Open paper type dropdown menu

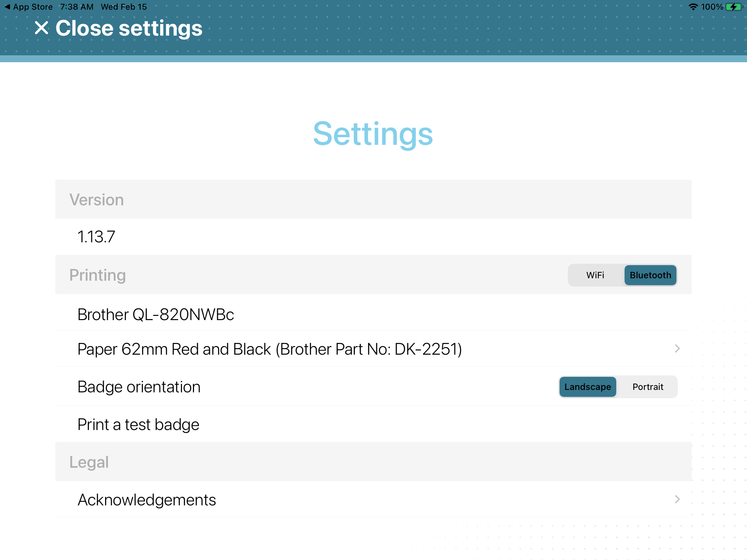click(x=373, y=348)
